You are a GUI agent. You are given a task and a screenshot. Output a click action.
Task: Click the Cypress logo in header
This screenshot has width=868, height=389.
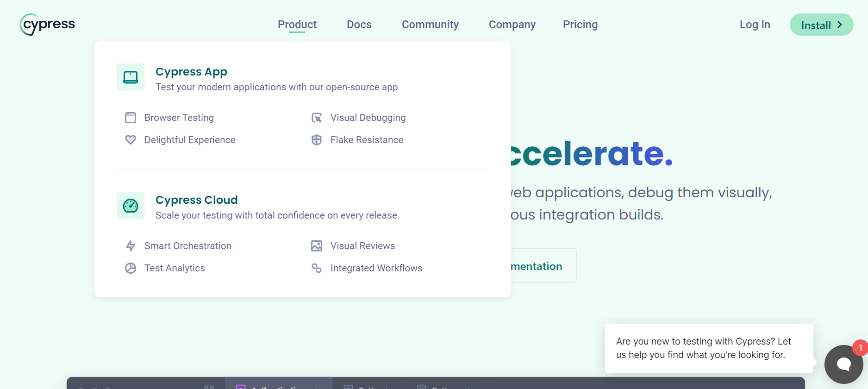coord(47,25)
